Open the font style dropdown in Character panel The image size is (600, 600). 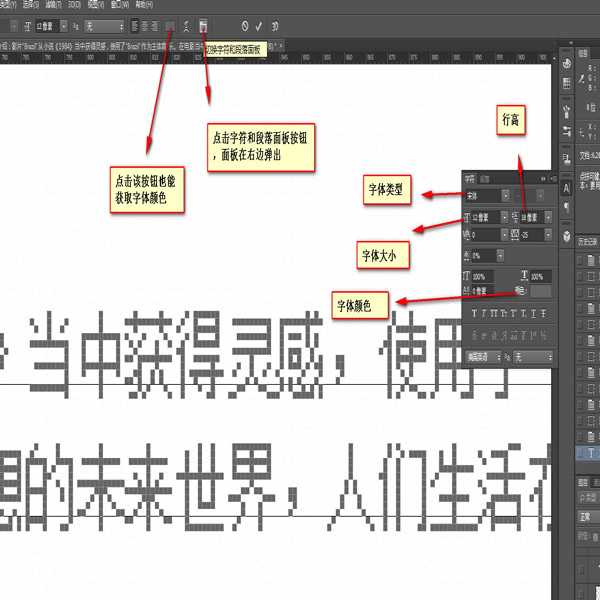point(540,196)
